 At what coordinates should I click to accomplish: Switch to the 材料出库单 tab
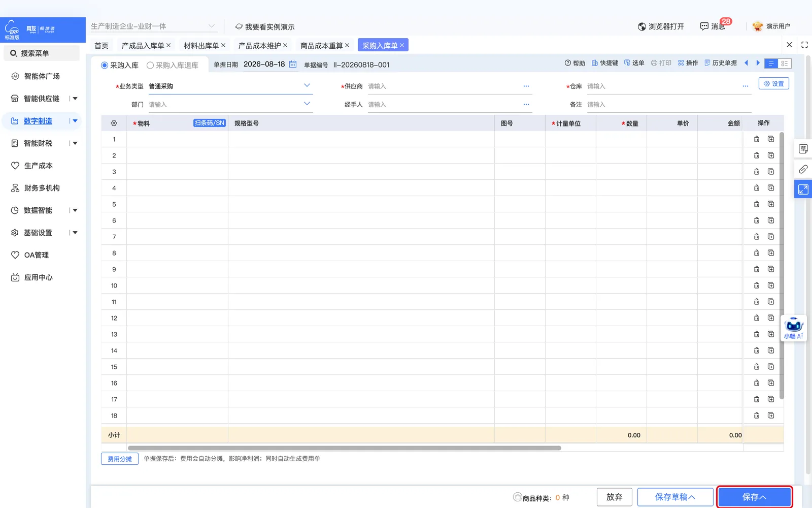coord(201,46)
